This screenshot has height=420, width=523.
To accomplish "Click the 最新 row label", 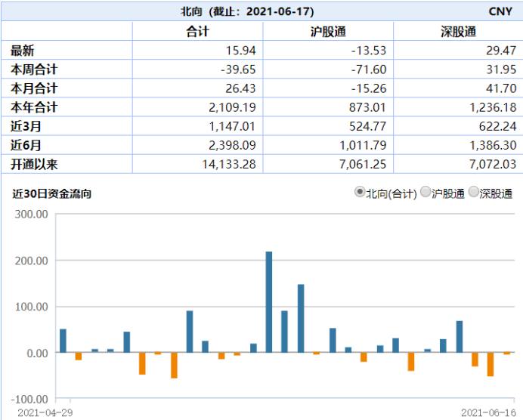I will (x=23, y=51).
